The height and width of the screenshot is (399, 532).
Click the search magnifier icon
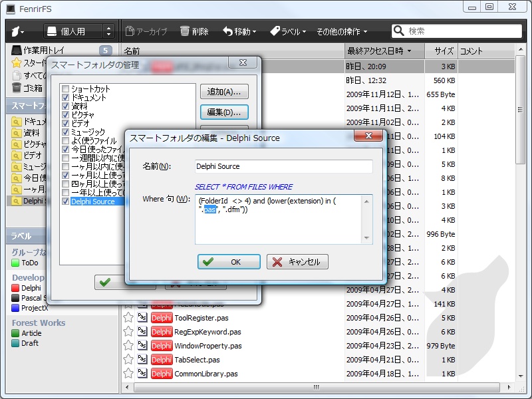click(x=398, y=30)
